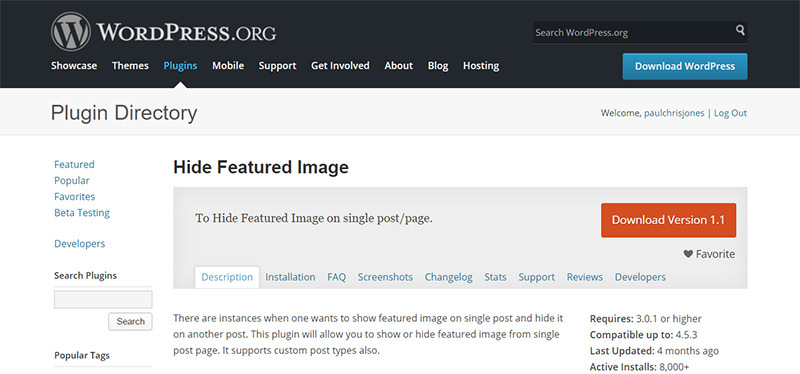Switch to the Developers plugin tab
Screen dimensions: 800x374
click(640, 277)
